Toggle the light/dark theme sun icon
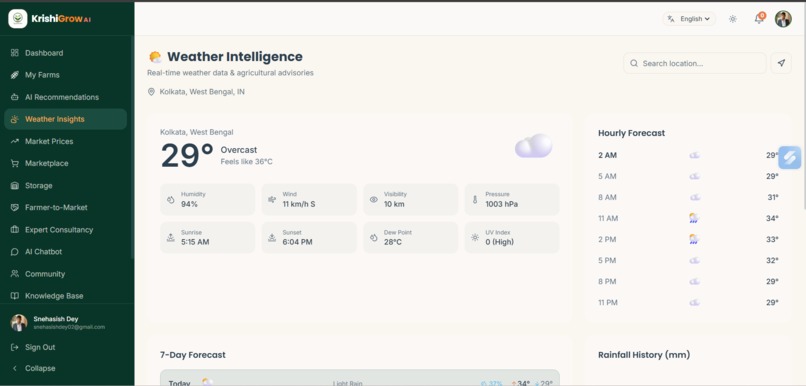This screenshot has width=806, height=386. (732, 19)
